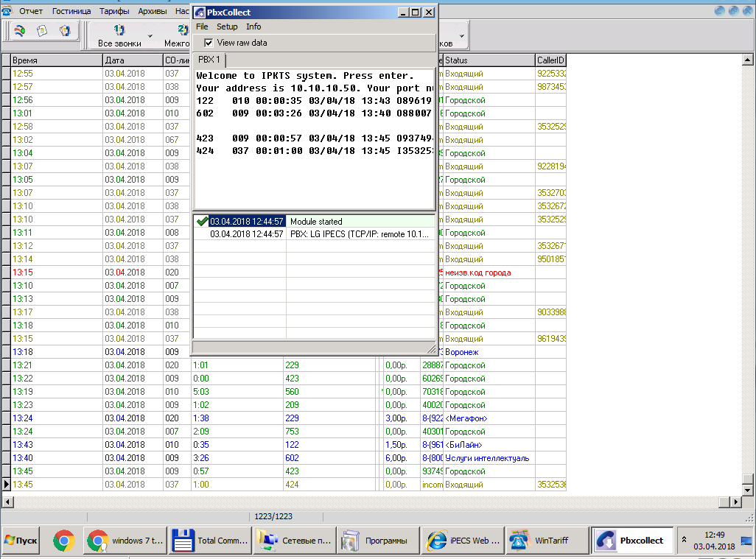Expand the toolbar dropdown arrow at right end

pos(462,35)
